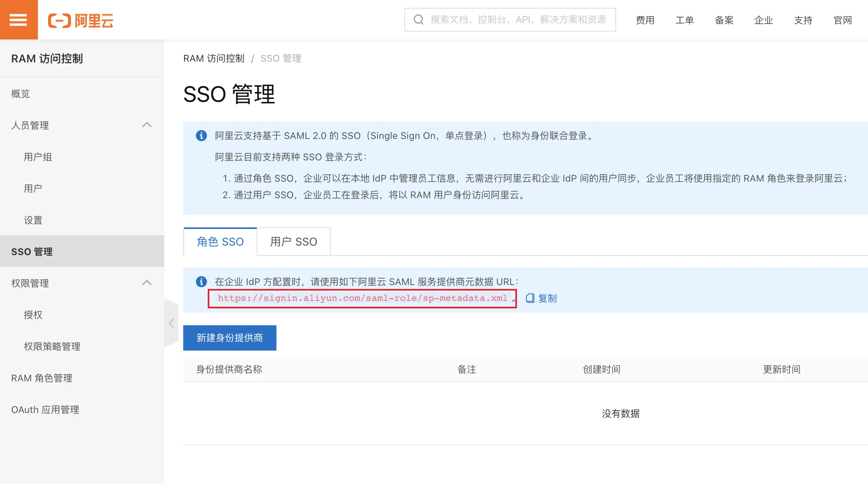The height and width of the screenshot is (484, 868).
Task: Switch to the 用户 SSO tab
Action: pyautogui.click(x=293, y=242)
